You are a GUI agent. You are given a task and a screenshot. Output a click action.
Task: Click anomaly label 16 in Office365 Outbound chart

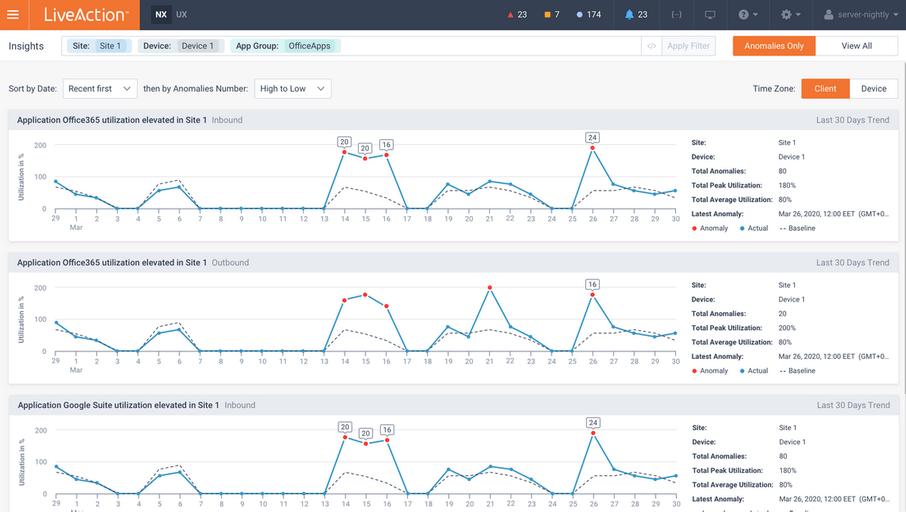coord(592,284)
